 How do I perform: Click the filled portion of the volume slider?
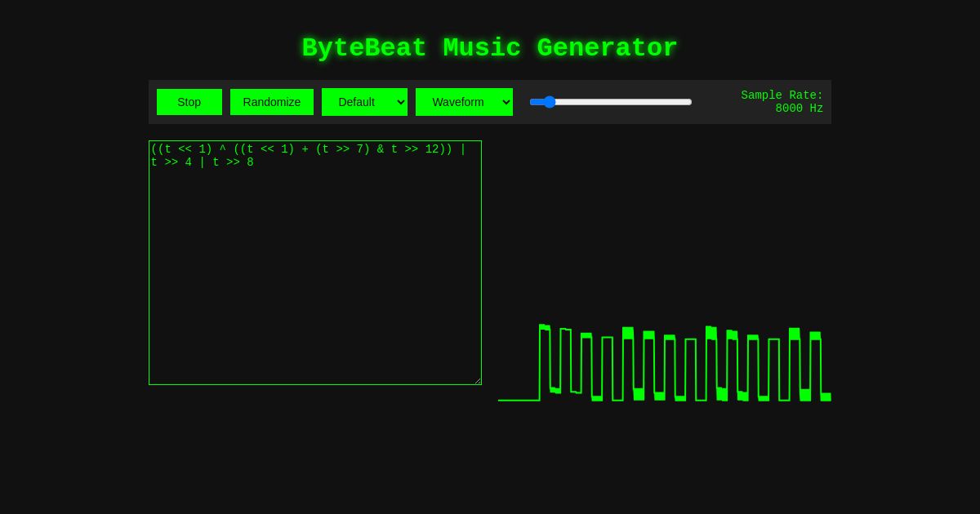tap(539, 102)
